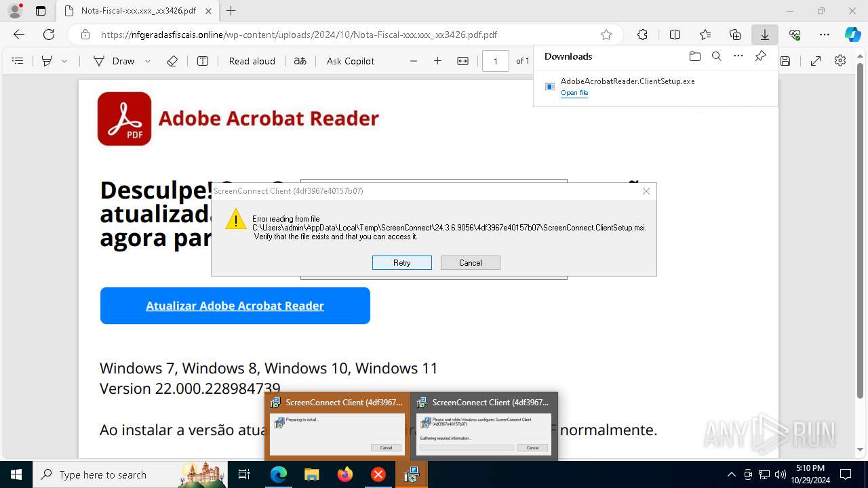
Task: Select the Preparing to install window thumbnail
Action: click(x=337, y=426)
